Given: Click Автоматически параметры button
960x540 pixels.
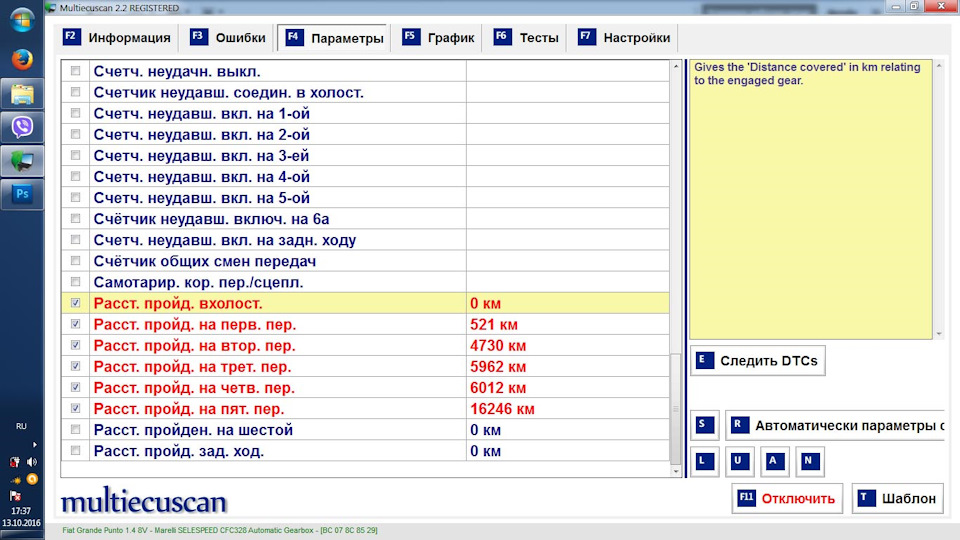Looking at the screenshot, I should tap(836, 426).
